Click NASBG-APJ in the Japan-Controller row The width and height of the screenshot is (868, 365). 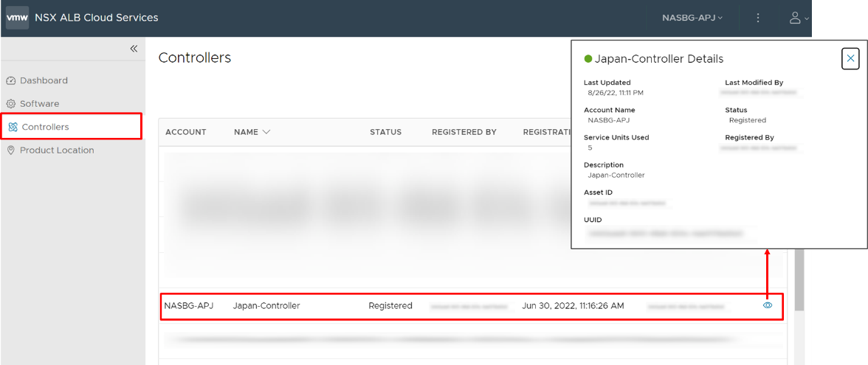click(189, 306)
